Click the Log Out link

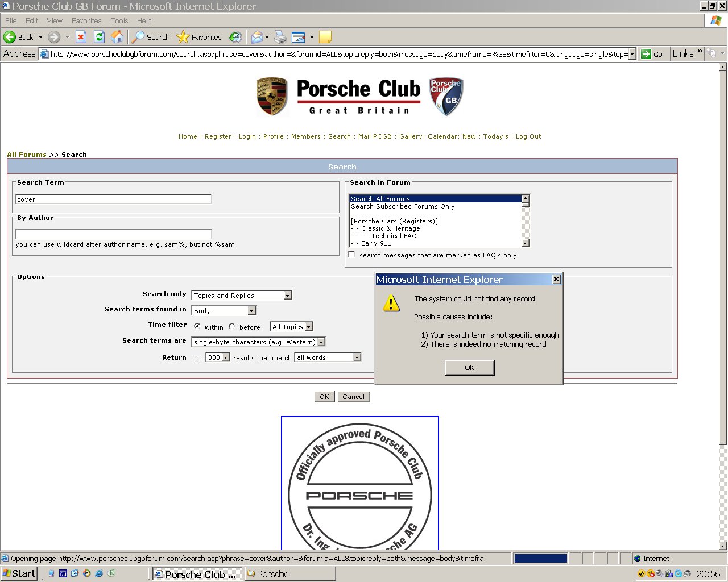tap(528, 136)
